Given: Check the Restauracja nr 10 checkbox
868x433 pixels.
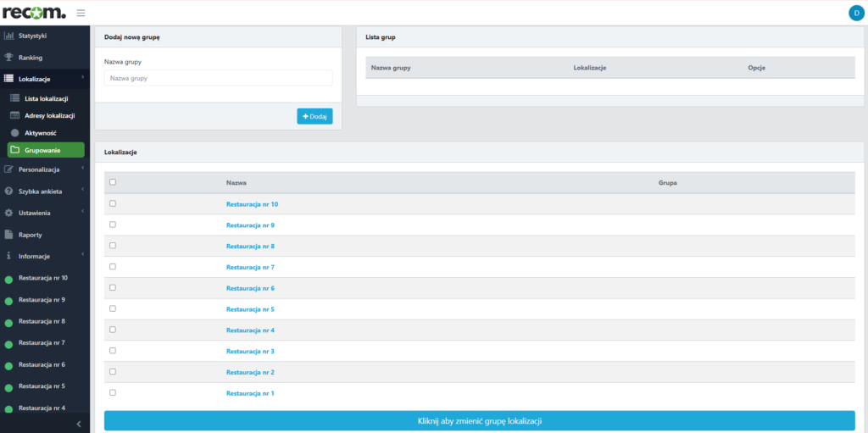Looking at the screenshot, I should (x=113, y=203).
